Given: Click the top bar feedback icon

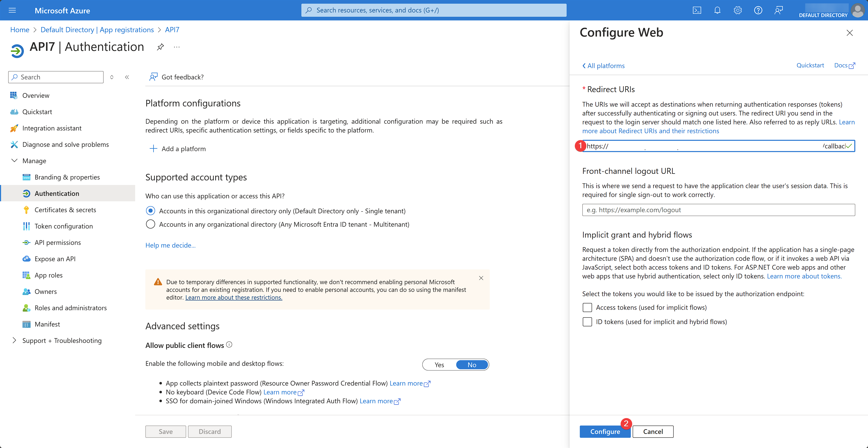Looking at the screenshot, I should point(778,10).
